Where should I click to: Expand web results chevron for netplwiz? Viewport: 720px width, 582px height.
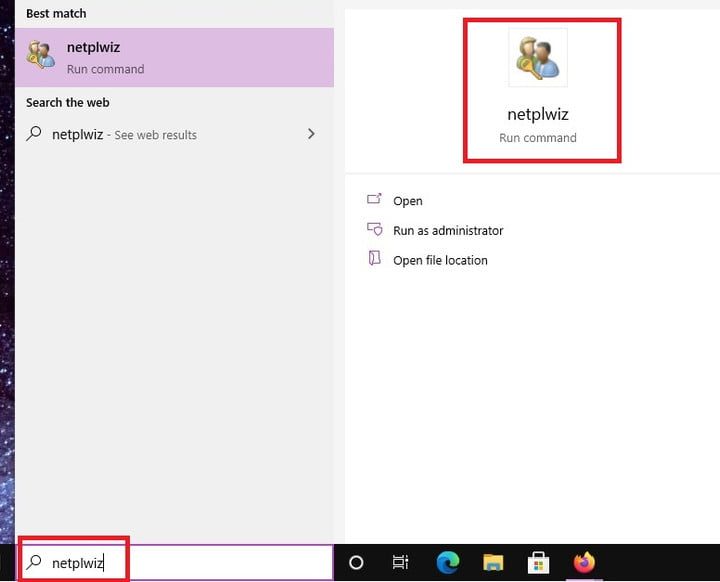311,134
